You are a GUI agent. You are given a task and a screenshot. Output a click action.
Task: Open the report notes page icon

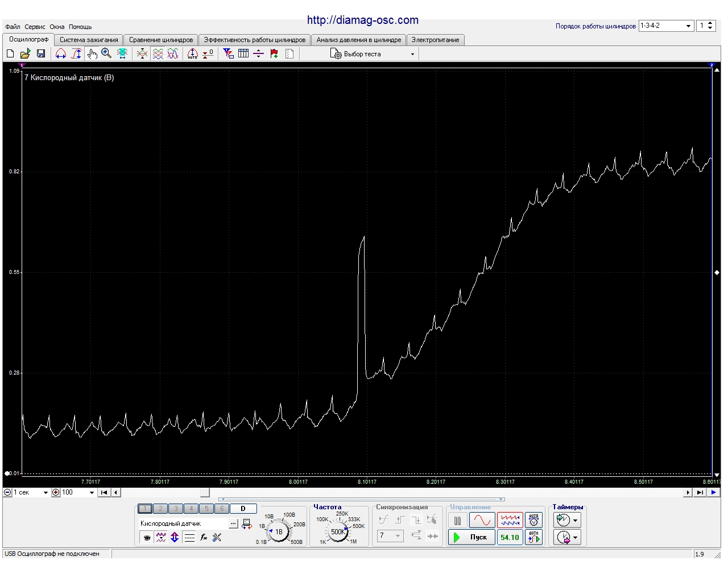pyautogui.click(x=289, y=53)
